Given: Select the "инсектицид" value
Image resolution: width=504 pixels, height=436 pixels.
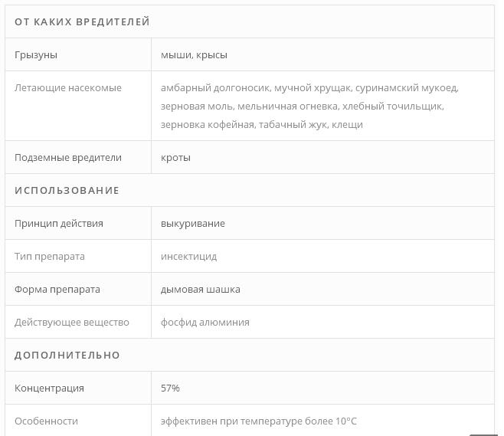Looking at the screenshot, I should [188, 256].
